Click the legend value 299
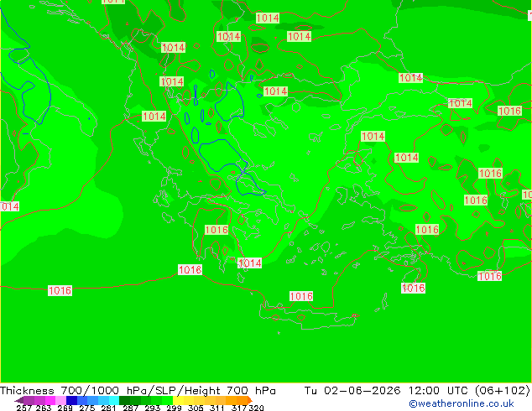The image size is (532, 411). 174,408
